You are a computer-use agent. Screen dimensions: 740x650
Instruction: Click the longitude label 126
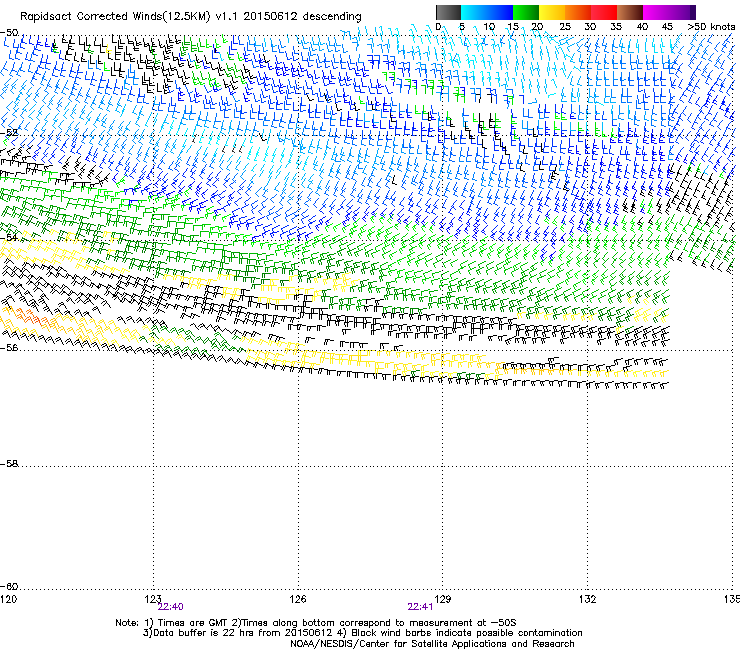(298, 599)
